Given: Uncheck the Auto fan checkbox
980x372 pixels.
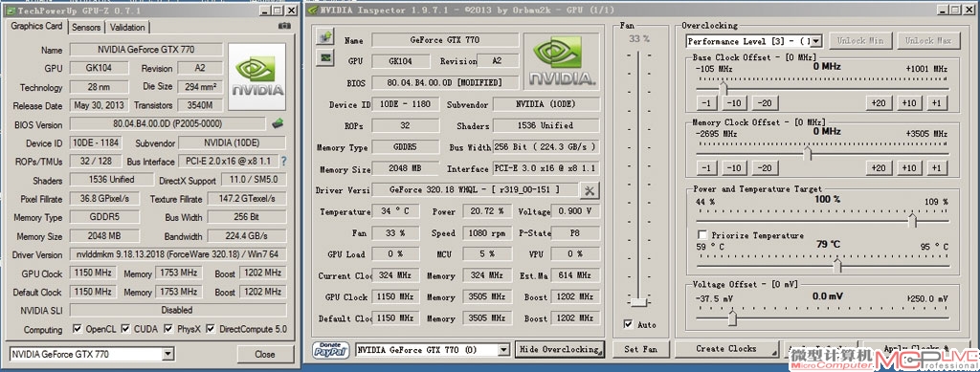Looking at the screenshot, I should click(628, 324).
